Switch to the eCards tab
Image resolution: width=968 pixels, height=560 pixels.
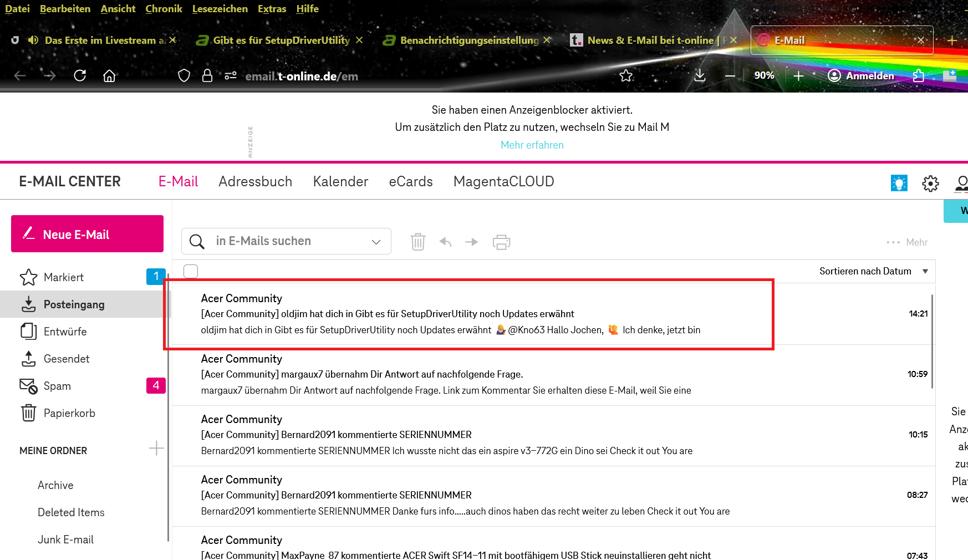[x=411, y=182]
